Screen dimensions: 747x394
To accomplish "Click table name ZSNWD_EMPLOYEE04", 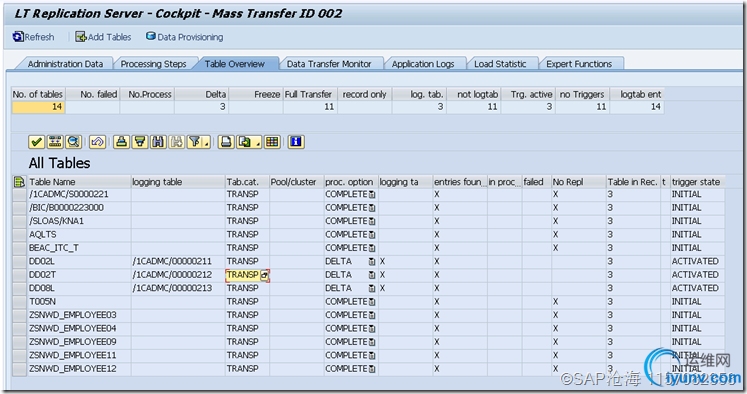I will coord(72,328).
